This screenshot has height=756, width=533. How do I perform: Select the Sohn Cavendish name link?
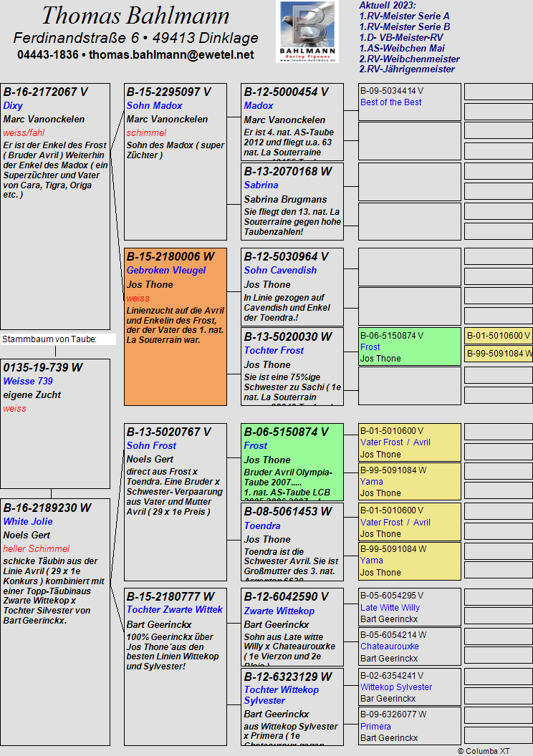pyautogui.click(x=279, y=271)
